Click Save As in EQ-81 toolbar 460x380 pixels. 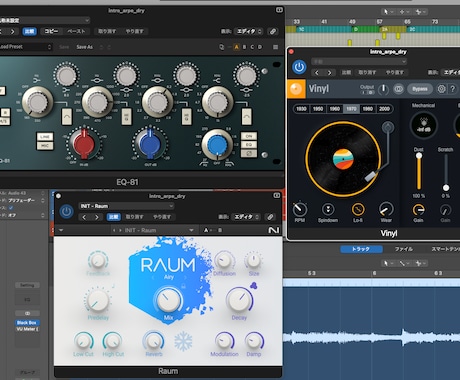pyautogui.click(x=84, y=47)
